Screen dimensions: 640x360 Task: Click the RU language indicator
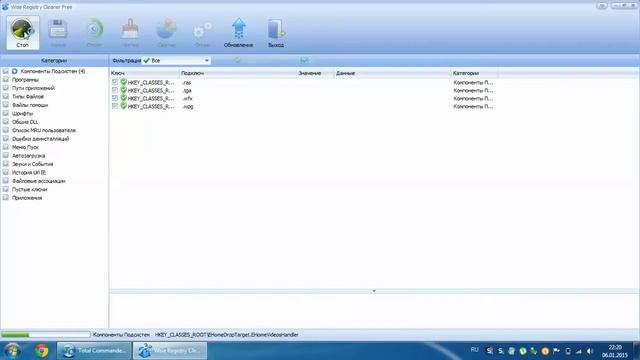click(474, 350)
